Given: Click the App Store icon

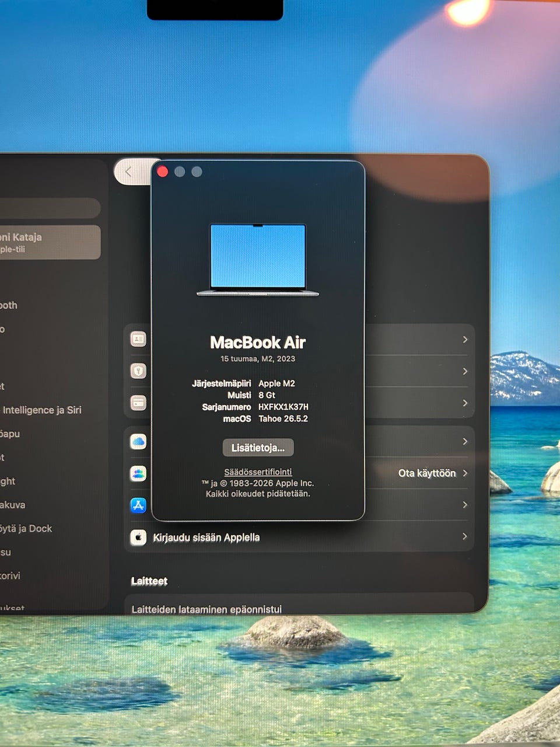Looking at the screenshot, I should [x=138, y=505].
